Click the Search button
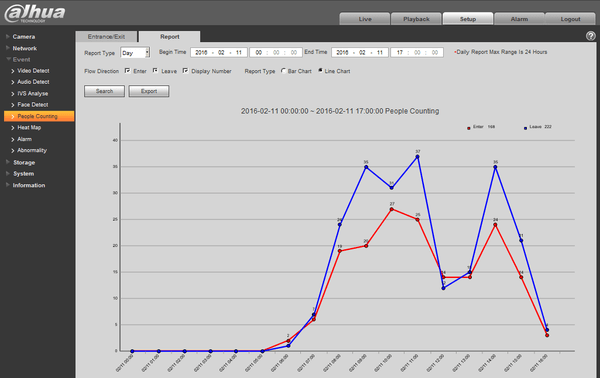 point(104,91)
